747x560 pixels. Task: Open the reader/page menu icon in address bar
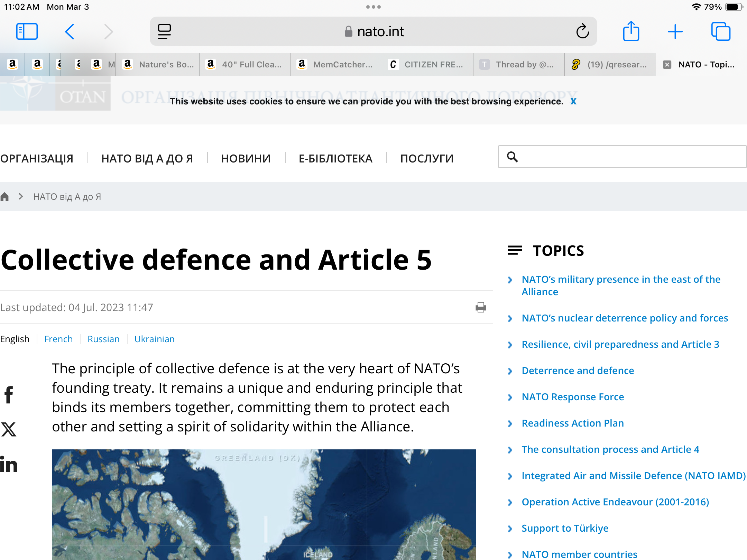click(164, 31)
